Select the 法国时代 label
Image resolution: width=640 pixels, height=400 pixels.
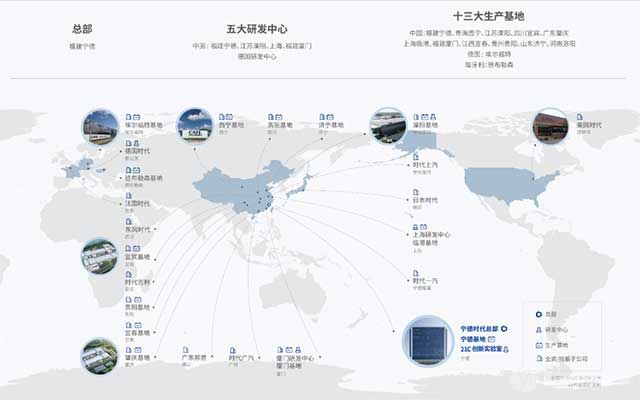(x=138, y=203)
